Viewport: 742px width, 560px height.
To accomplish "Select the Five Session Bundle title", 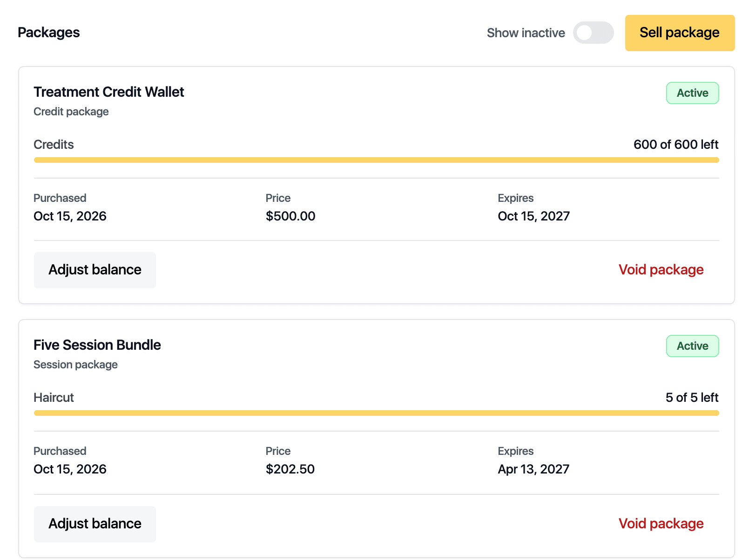I will pos(97,345).
